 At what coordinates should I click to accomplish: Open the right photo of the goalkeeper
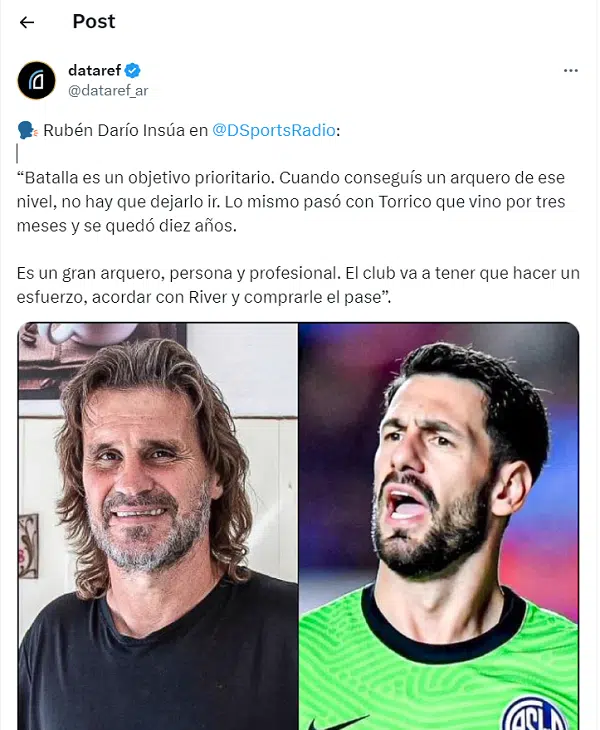tap(438, 526)
